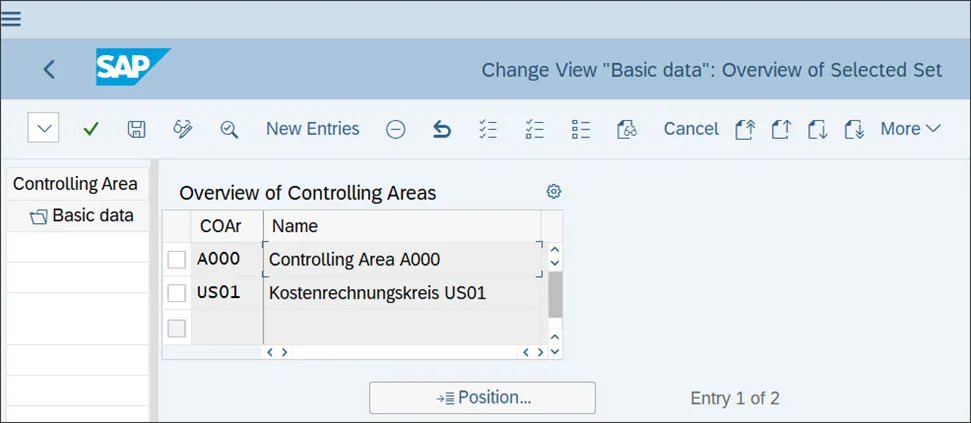Open table settings gear icon
Screen dimensions: 971x423
pos(553,192)
